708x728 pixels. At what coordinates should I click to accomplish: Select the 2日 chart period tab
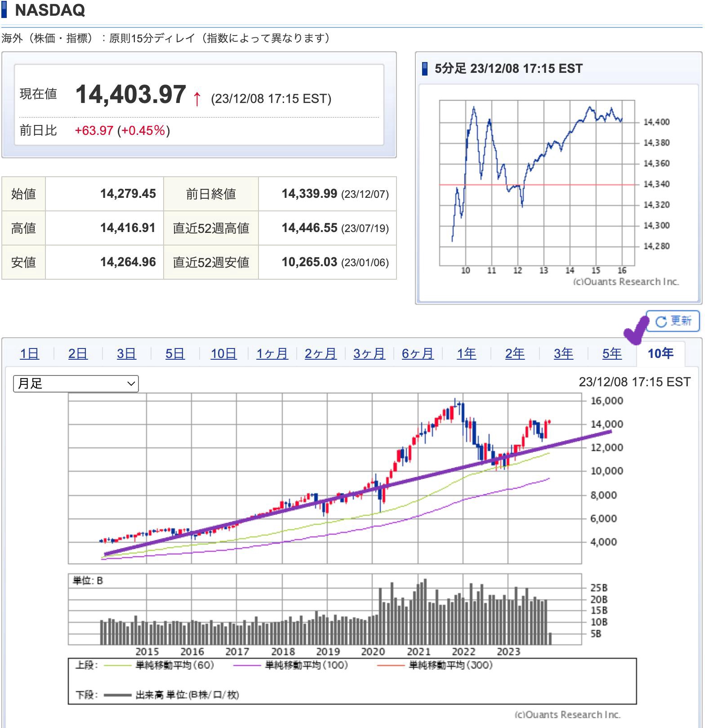pyautogui.click(x=78, y=353)
